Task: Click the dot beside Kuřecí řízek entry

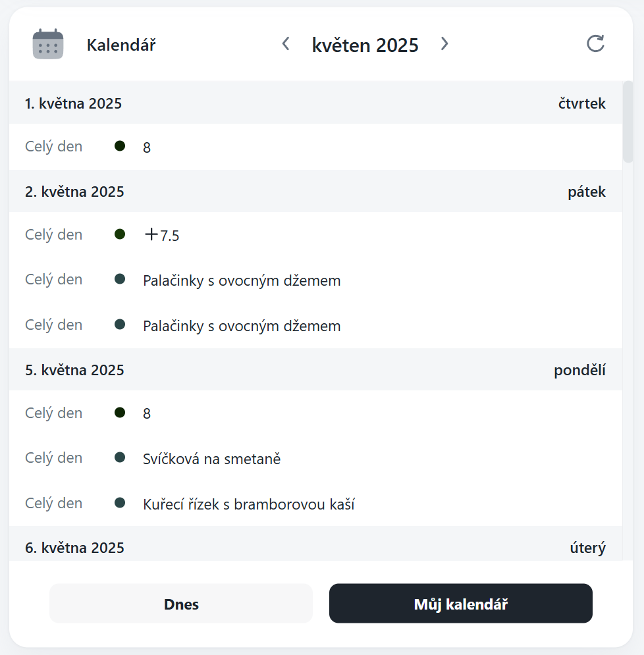Action: coord(120,503)
